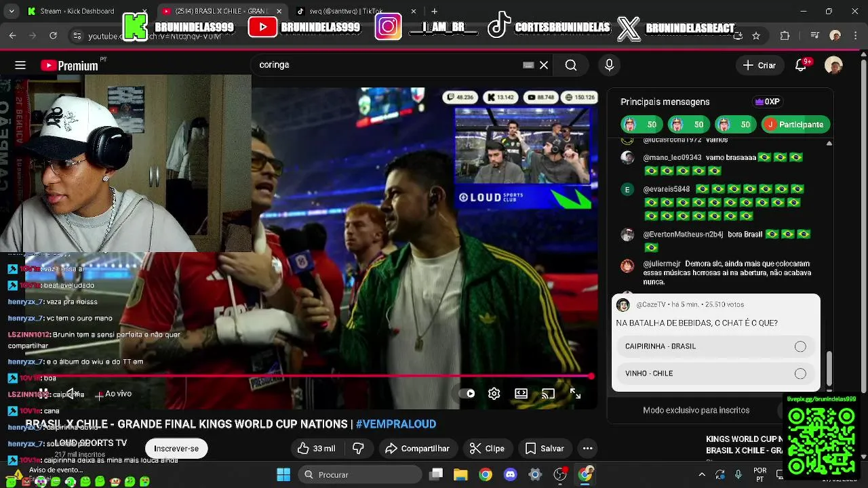Go to YouTube Premium home logo
This screenshot has height=488, width=868.
69,65
